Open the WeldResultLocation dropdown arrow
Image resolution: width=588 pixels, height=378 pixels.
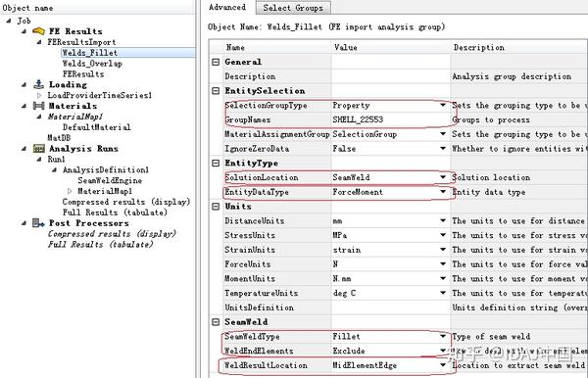443,365
